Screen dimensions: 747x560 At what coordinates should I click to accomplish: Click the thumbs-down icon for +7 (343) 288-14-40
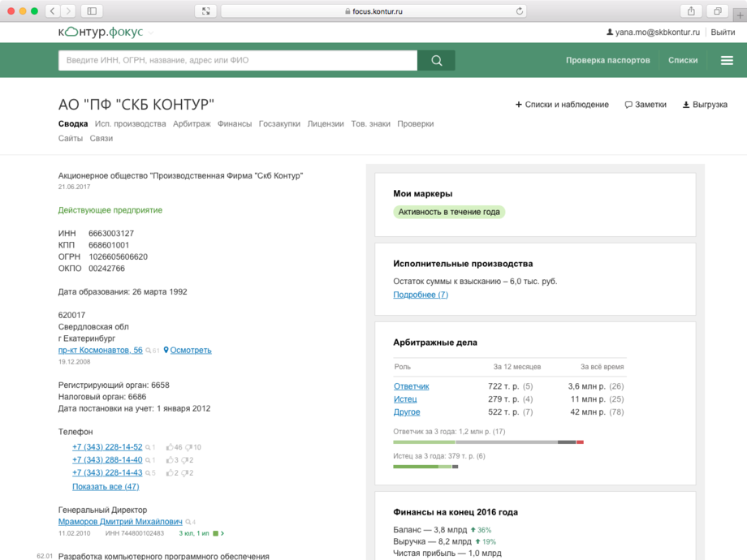pyautogui.click(x=184, y=460)
